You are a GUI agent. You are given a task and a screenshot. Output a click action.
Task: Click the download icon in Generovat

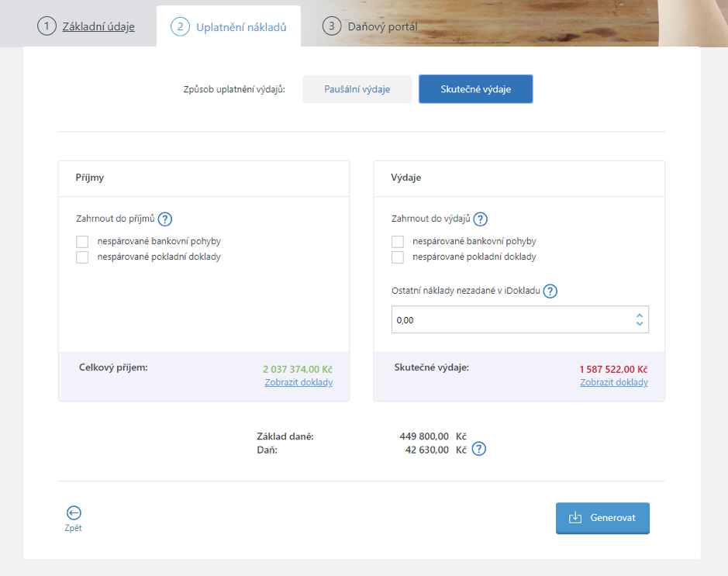point(575,518)
